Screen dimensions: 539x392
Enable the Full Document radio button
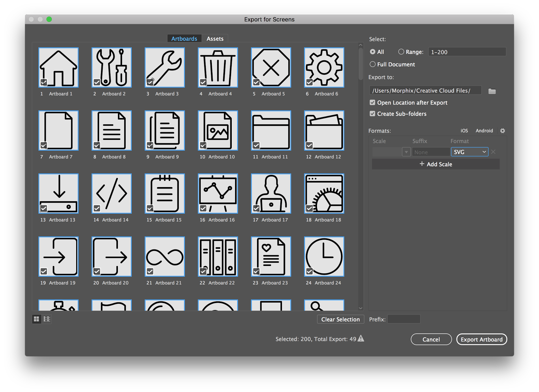(373, 64)
